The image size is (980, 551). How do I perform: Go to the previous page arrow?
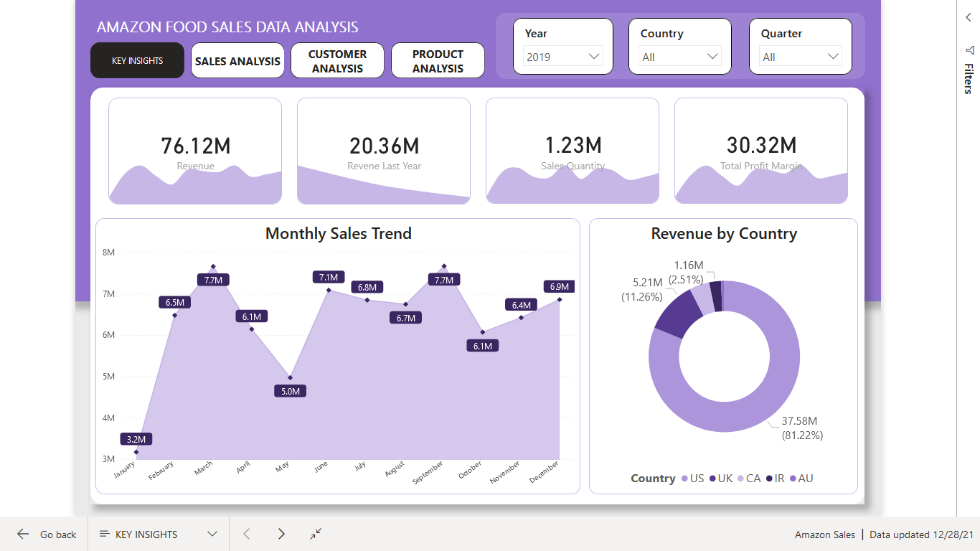(246, 534)
